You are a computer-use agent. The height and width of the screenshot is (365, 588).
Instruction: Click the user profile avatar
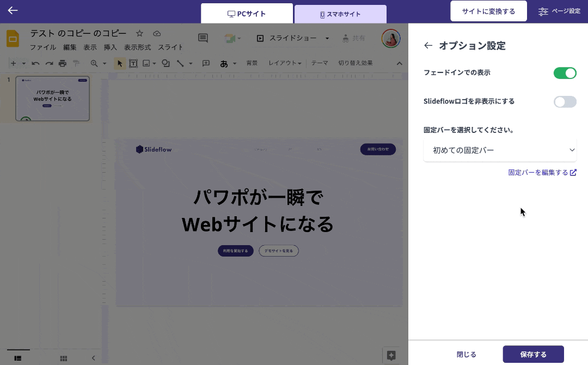coord(391,38)
